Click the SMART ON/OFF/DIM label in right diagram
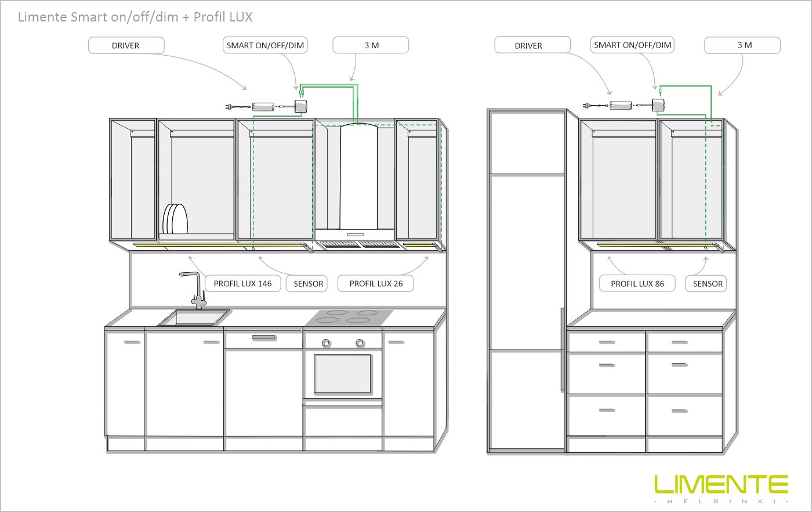This screenshot has height=512, width=812. tap(632, 45)
